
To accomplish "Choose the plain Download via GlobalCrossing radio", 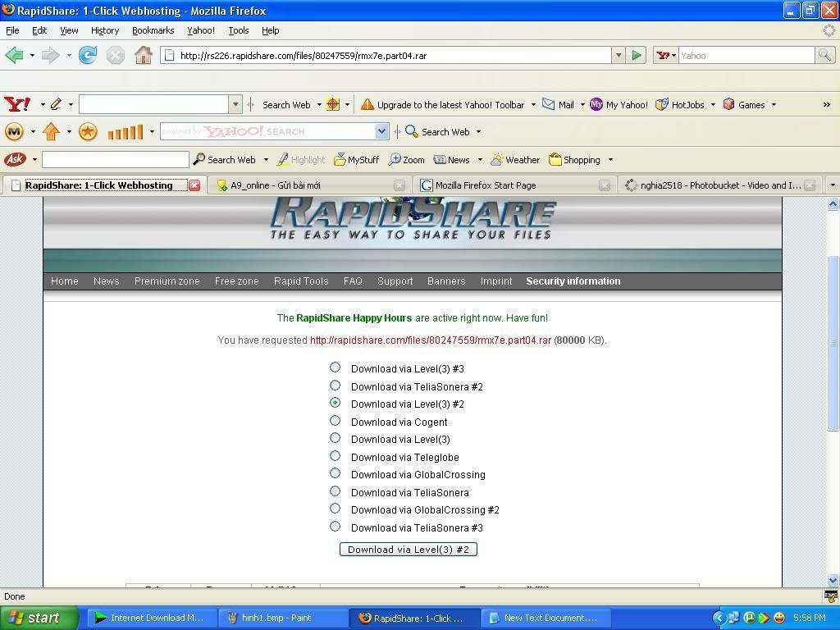I will (335, 473).
